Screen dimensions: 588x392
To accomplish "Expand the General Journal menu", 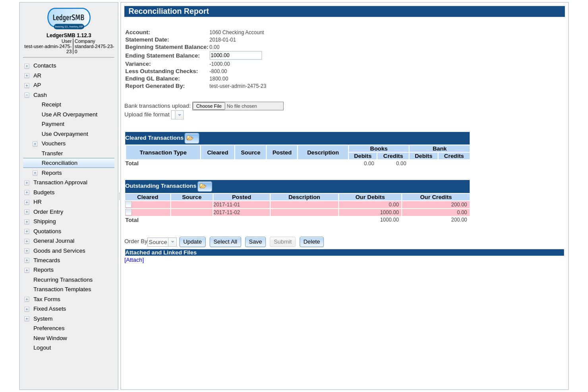I will coord(27,241).
